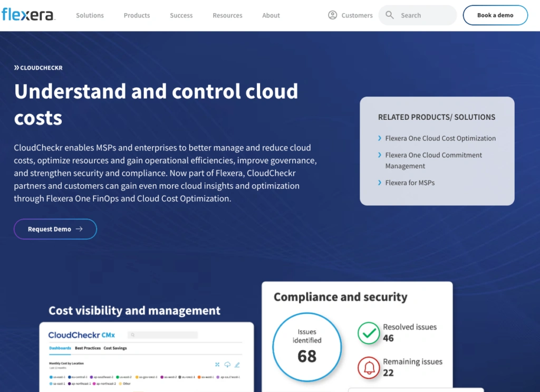Open the Customers link
This screenshot has width=540, height=392.
coord(357,15)
